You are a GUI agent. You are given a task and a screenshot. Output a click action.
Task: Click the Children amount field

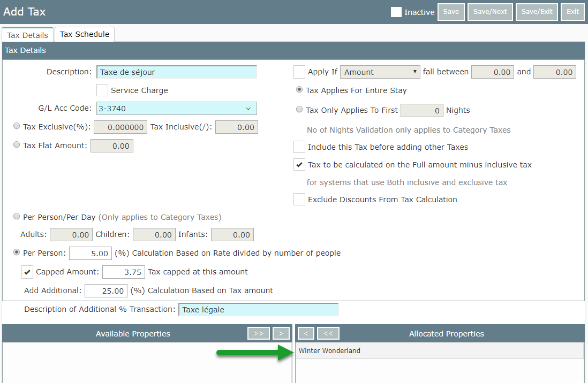pyautogui.click(x=154, y=235)
